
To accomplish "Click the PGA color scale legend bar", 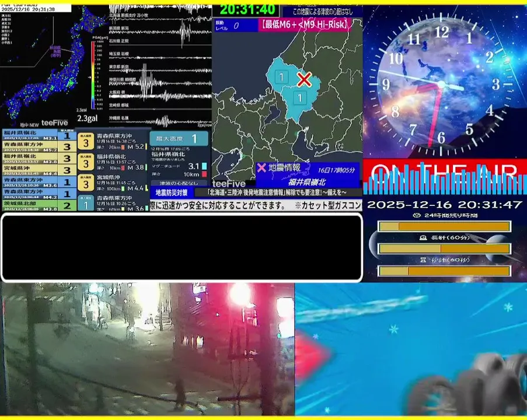I will (93, 75).
